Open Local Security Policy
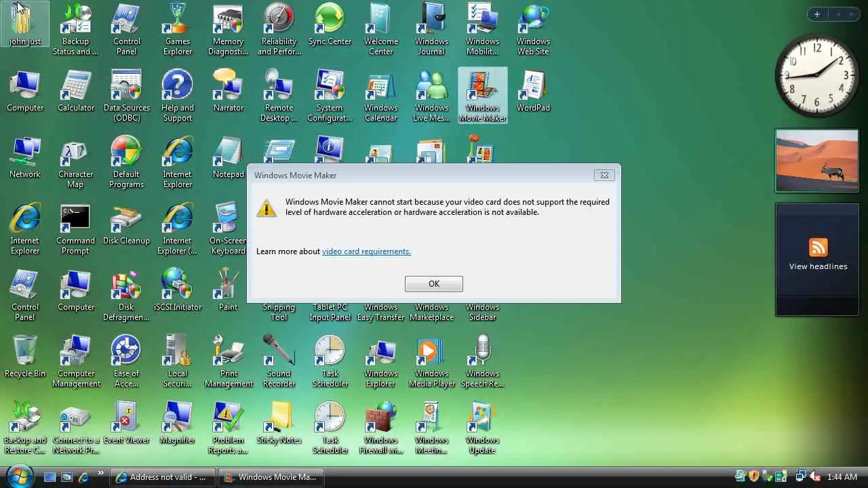Image resolution: width=868 pixels, height=488 pixels. tap(177, 361)
